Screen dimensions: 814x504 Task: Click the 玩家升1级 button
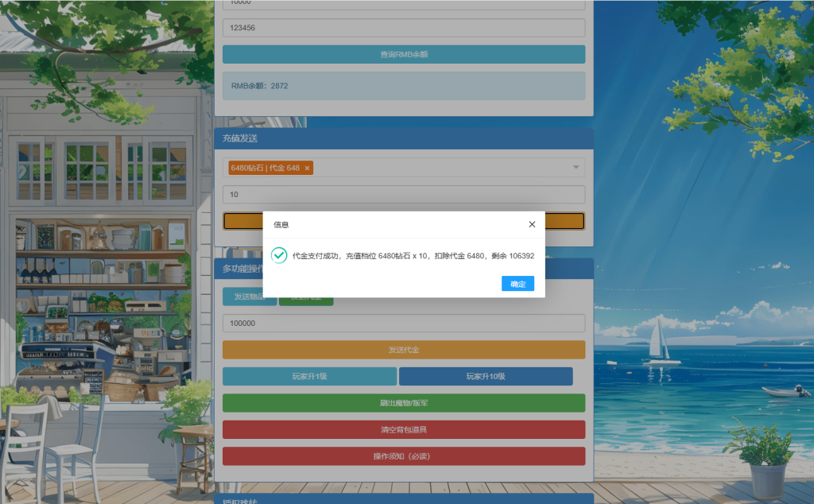coord(309,376)
